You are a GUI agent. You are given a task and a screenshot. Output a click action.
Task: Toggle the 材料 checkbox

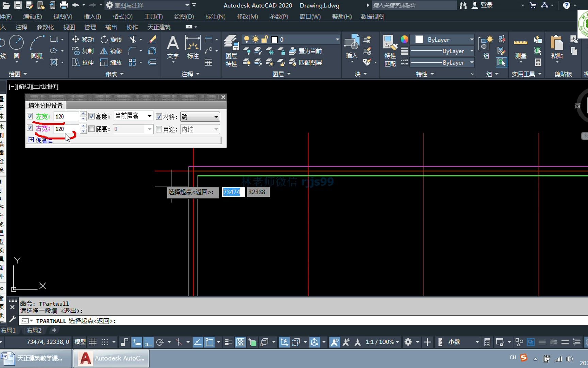[159, 117]
